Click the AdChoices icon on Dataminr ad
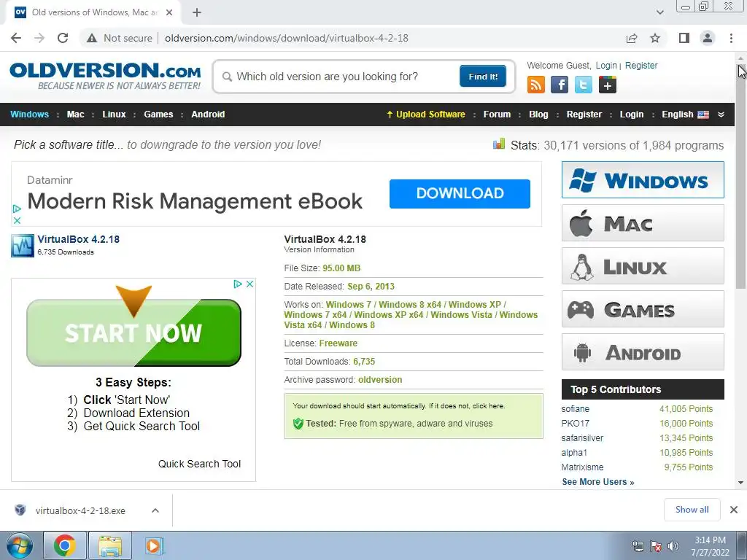Screen dimensions: 747x560 click(x=17, y=209)
